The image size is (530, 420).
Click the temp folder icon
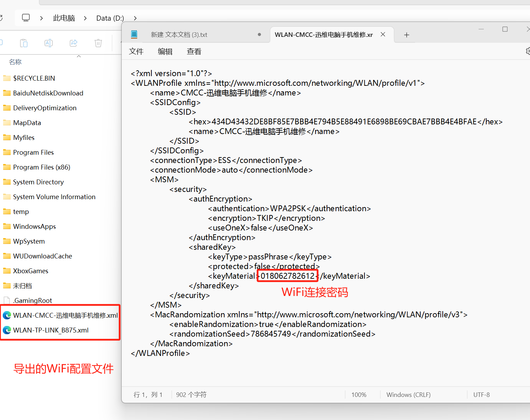coord(7,212)
